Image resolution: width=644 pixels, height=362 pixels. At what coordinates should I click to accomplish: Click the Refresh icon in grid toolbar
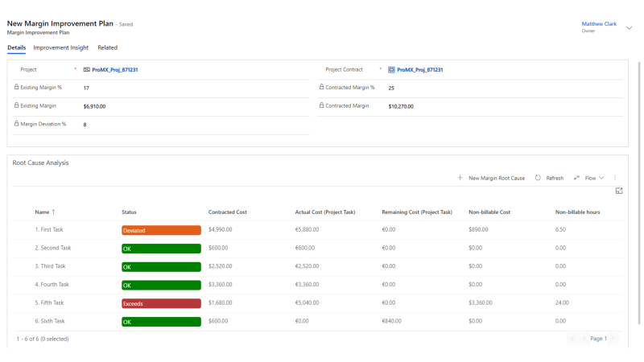(538, 178)
